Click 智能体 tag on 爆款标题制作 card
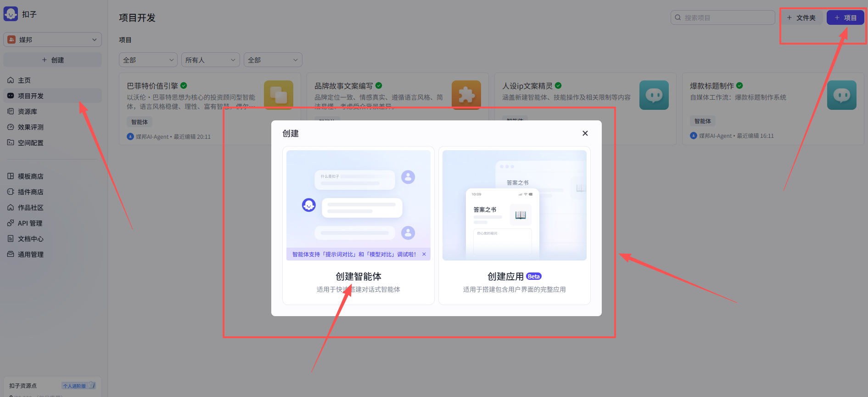868x397 pixels. pos(703,121)
